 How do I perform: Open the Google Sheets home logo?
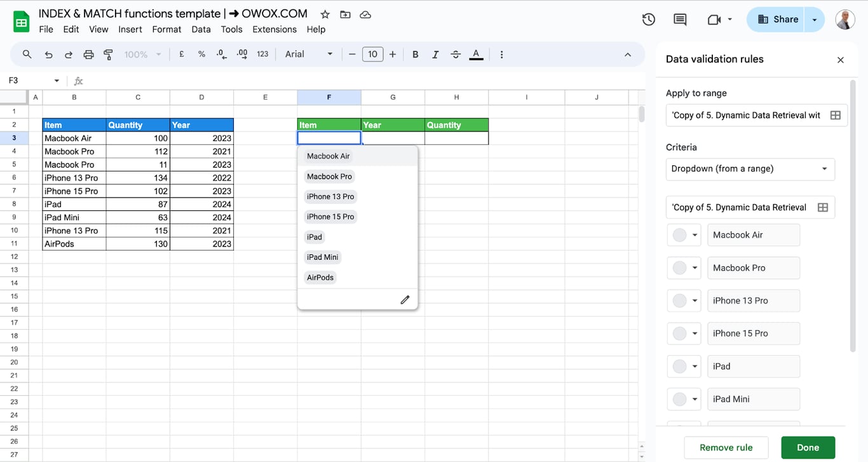click(x=22, y=21)
